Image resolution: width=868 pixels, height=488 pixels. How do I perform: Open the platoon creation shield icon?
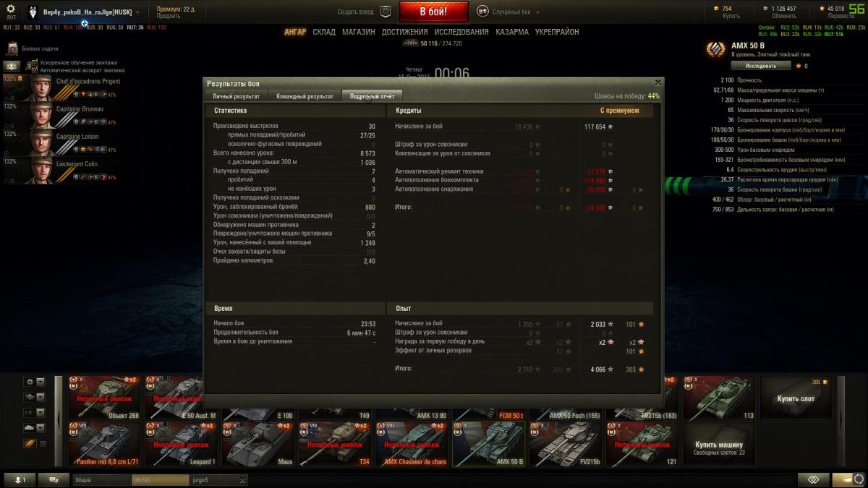(x=386, y=12)
